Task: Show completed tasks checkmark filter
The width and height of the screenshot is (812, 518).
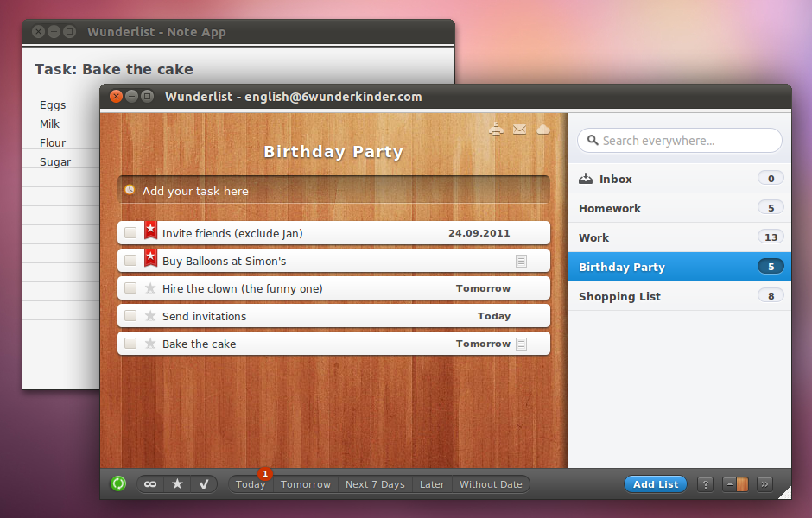Action: pos(204,484)
